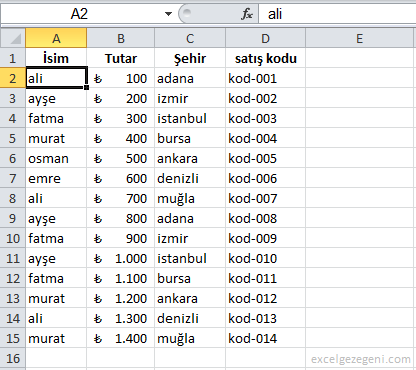Select the ankara cell in row 13
The width and height of the screenshot is (416, 370).
tap(190, 298)
